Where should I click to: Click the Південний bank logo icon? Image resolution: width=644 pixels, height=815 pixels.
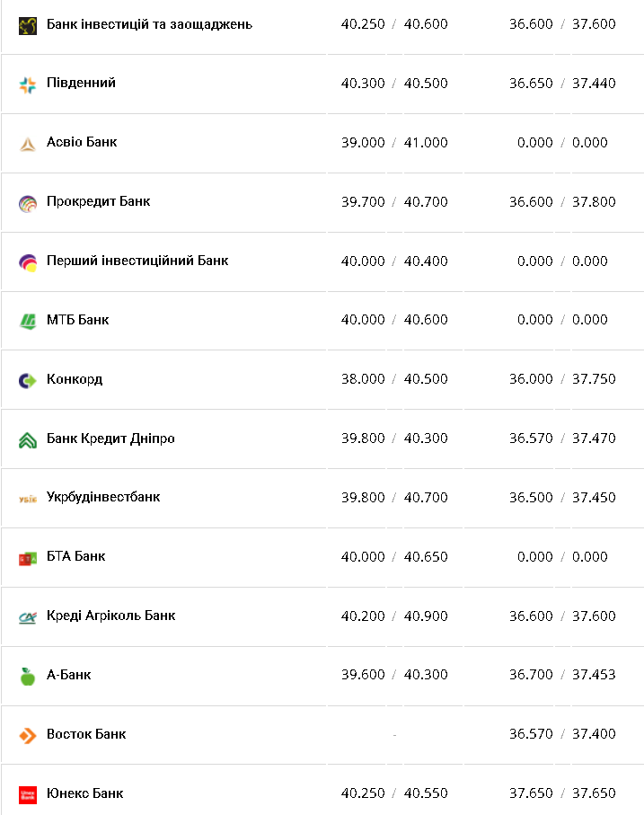(28, 84)
